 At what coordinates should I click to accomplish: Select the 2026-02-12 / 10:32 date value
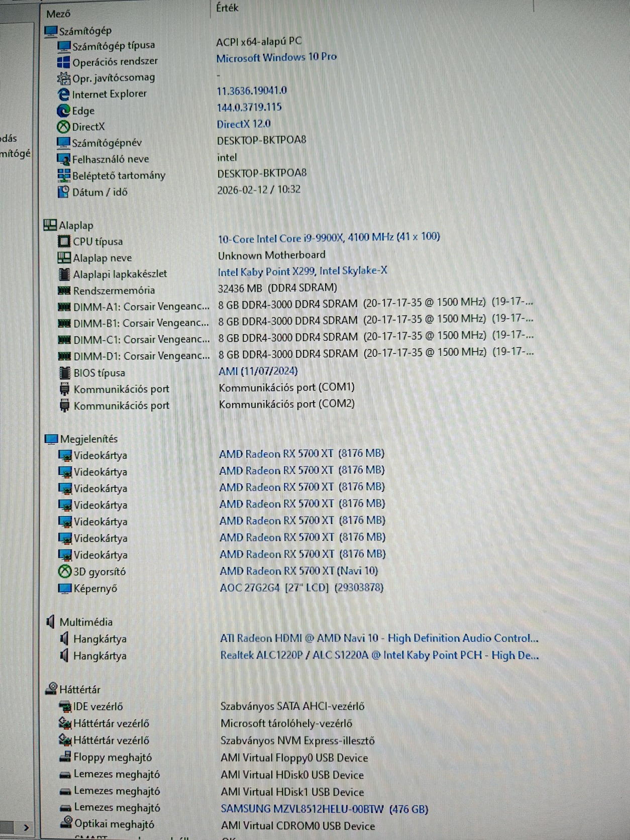[x=259, y=190]
